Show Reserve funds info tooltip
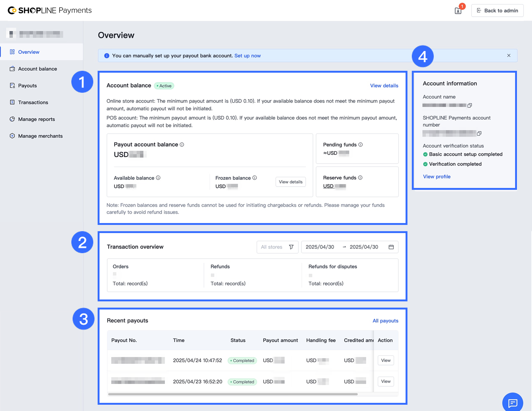The height and width of the screenshot is (411, 532). point(360,178)
